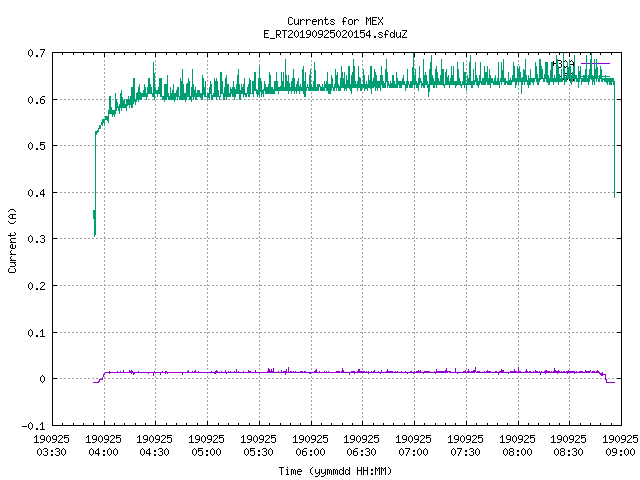Click the purple legend line sample

coord(596,64)
